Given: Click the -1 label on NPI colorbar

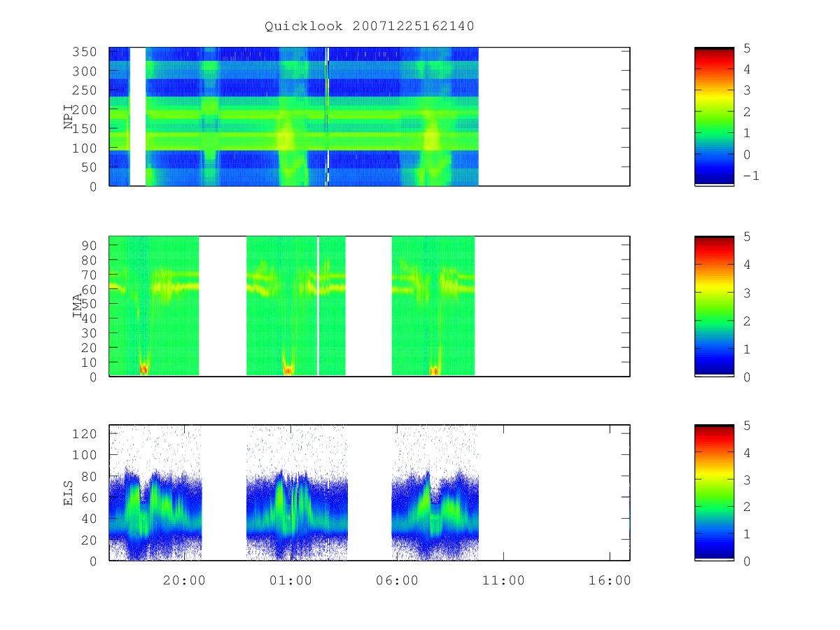Looking at the screenshot, I should click(x=750, y=176).
